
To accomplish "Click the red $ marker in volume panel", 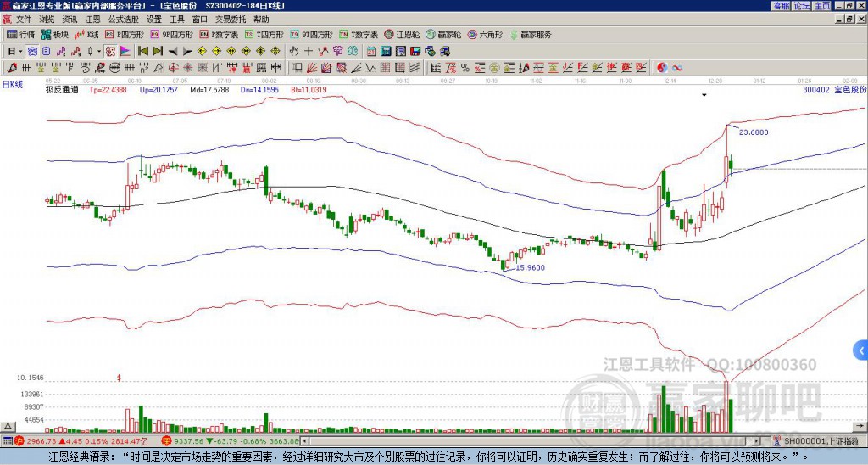I will click(x=119, y=378).
